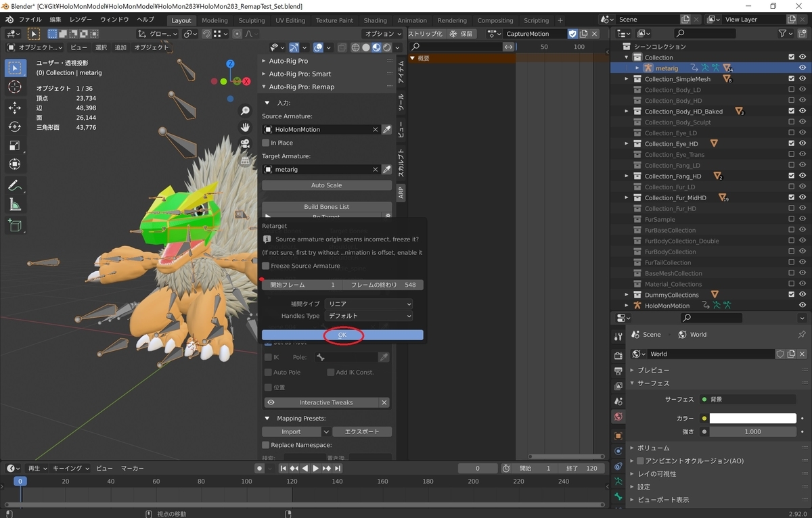Expand the Auto-Rig Pro panel

[264, 61]
